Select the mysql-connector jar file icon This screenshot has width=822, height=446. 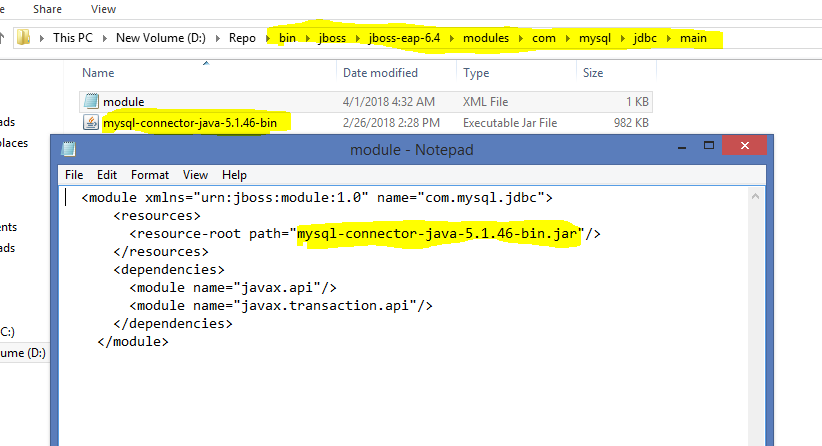(91, 123)
